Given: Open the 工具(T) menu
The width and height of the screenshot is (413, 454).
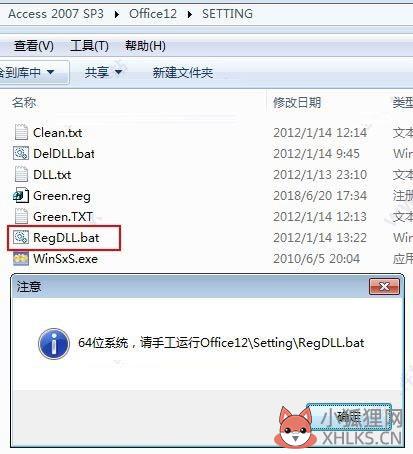Looking at the screenshot, I should 89,46.
